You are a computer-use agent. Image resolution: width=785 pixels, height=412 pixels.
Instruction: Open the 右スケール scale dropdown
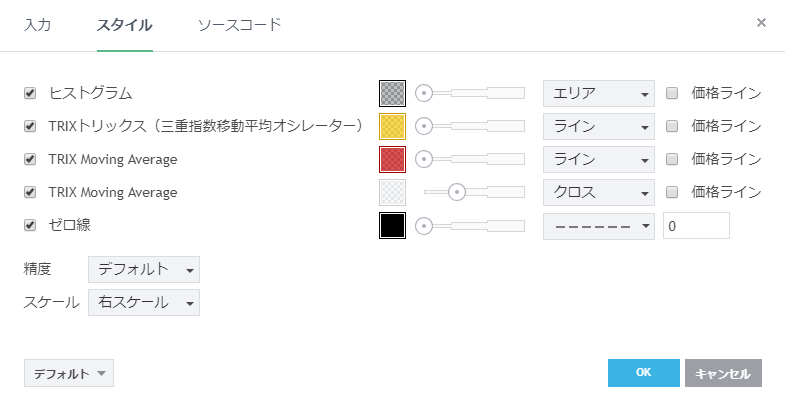(x=144, y=302)
